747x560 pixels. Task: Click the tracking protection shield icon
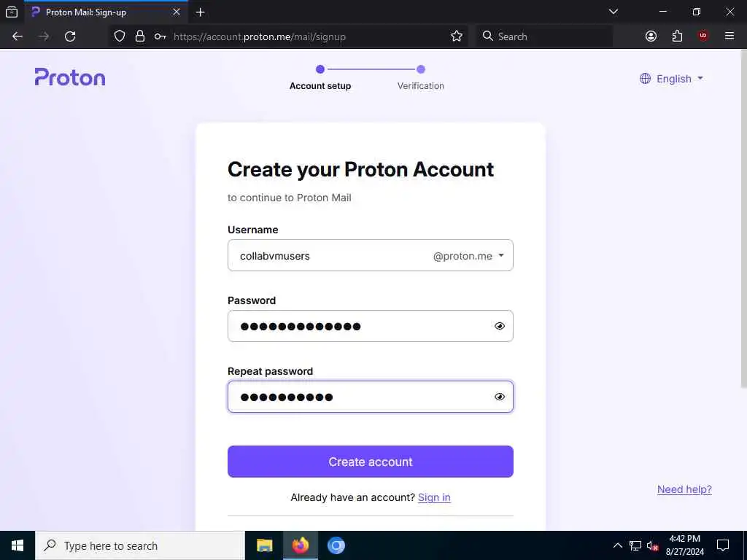point(120,36)
